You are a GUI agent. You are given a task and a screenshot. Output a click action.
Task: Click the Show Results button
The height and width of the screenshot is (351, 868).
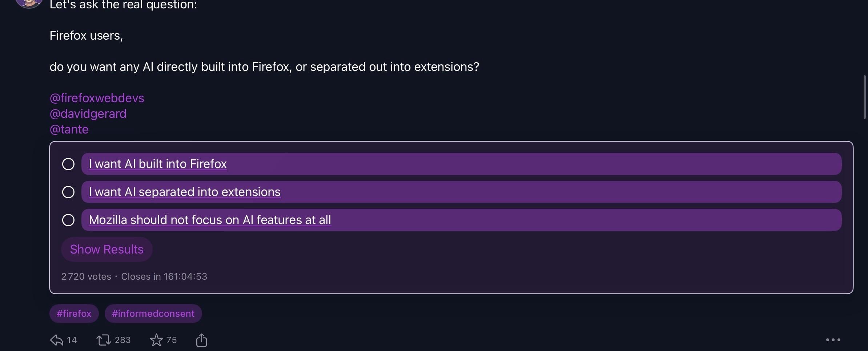pos(107,249)
